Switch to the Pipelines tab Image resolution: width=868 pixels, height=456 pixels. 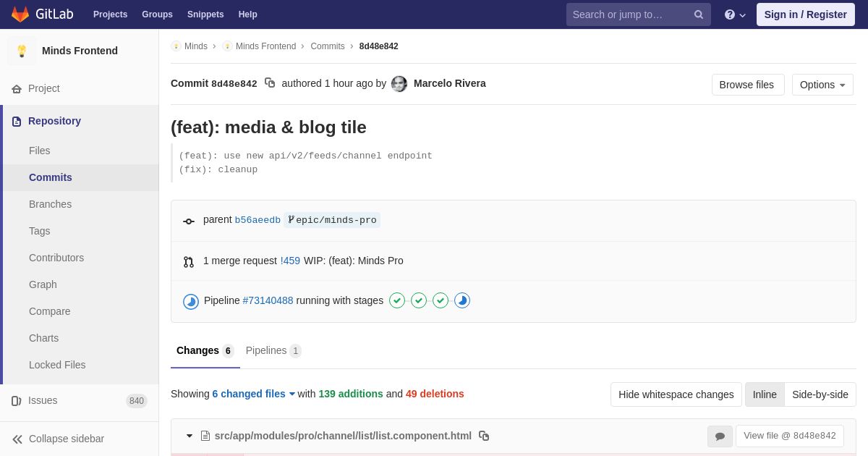pos(273,351)
